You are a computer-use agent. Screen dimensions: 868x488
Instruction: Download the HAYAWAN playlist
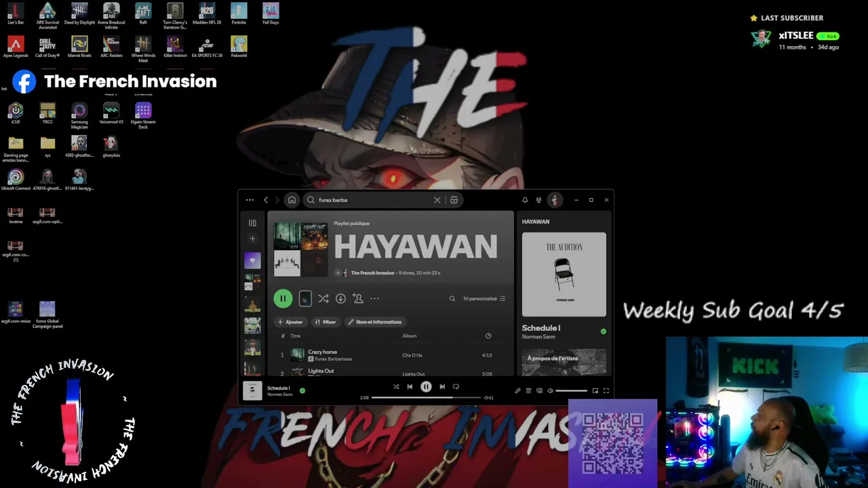340,298
